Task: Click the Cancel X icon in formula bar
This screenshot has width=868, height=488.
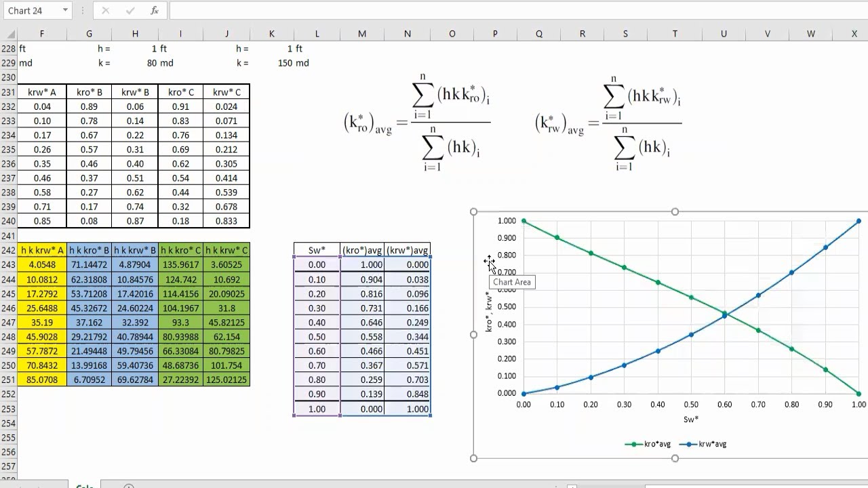Action: 105,10
